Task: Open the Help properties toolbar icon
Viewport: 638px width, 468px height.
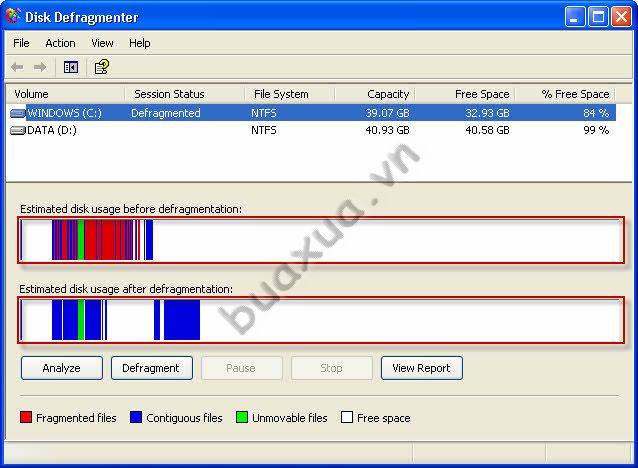Action: pyautogui.click(x=102, y=67)
